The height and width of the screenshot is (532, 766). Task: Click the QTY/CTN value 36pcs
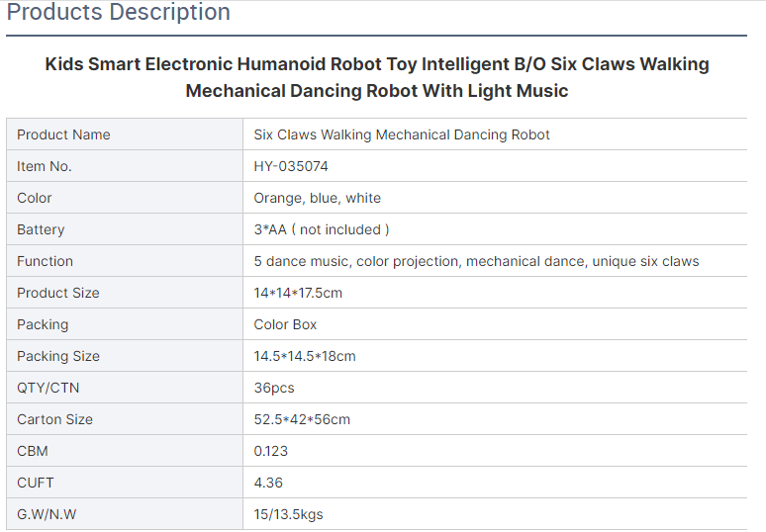click(x=274, y=388)
